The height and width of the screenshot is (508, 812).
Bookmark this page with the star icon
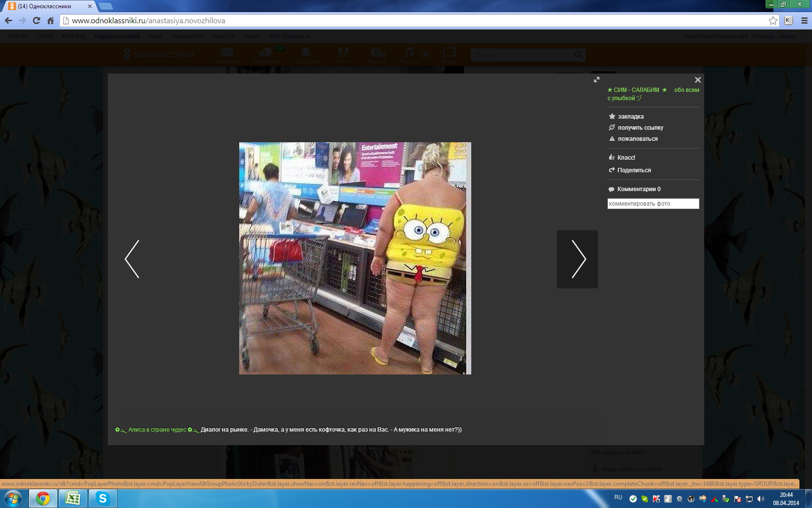tap(773, 20)
